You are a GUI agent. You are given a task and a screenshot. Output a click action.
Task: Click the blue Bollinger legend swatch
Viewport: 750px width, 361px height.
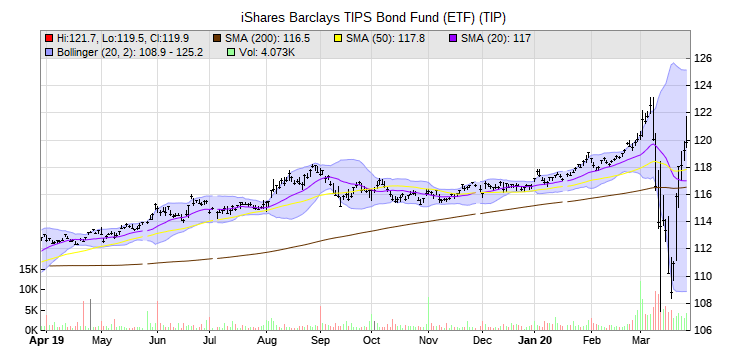(x=49, y=52)
